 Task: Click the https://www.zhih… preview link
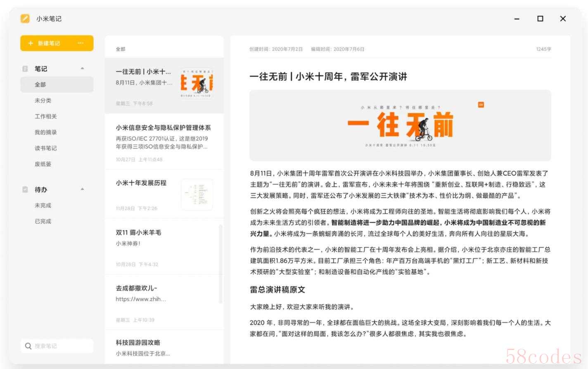click(141, 299)
